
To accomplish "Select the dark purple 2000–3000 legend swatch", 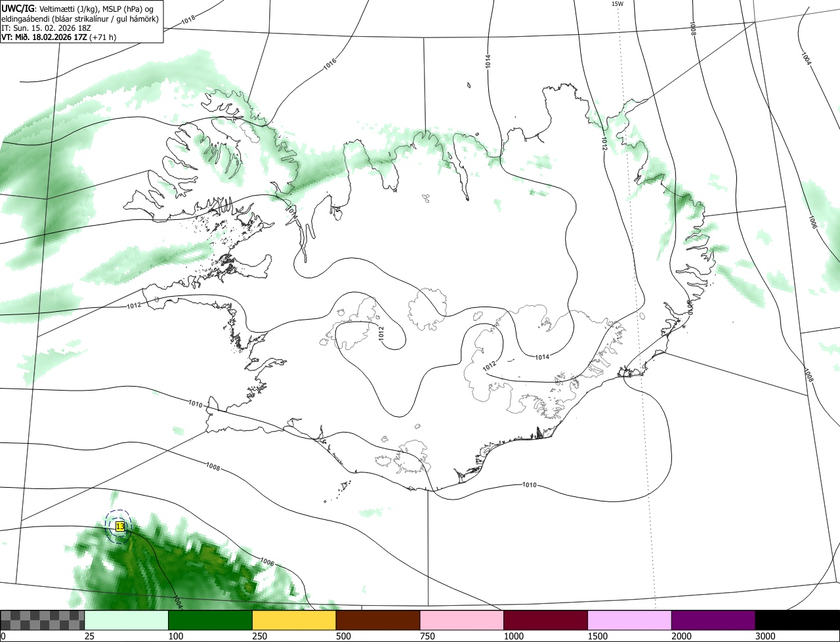I will click(713, 620).
